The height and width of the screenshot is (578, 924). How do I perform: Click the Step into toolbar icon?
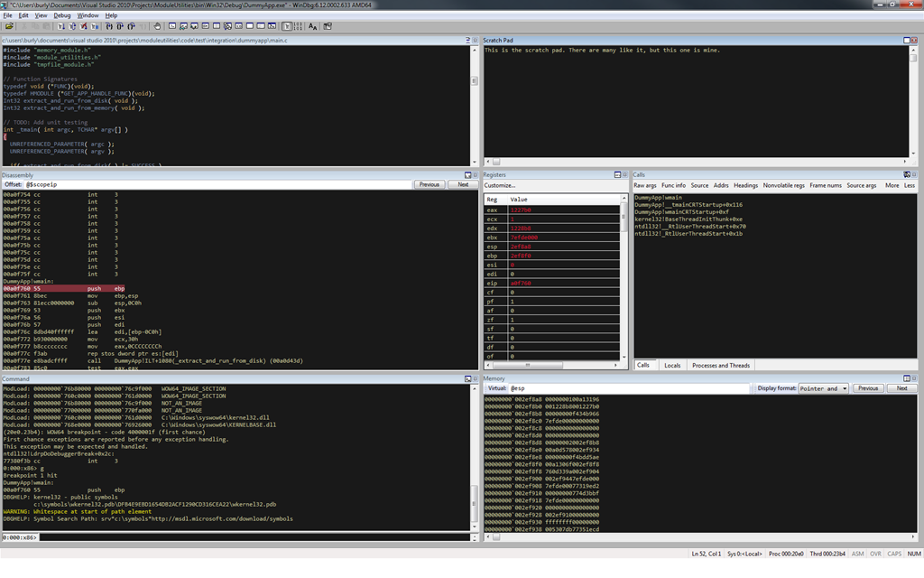point(109,26)
